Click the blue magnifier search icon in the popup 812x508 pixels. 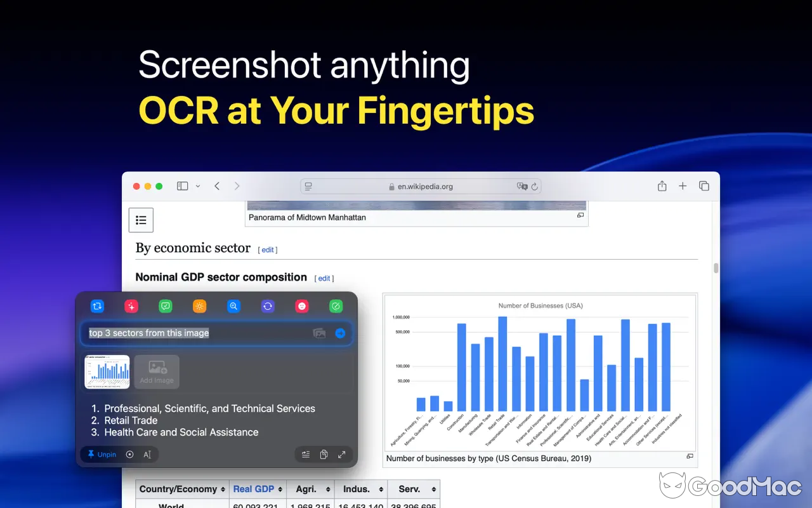pyautogui.click(x=234, y=306)
